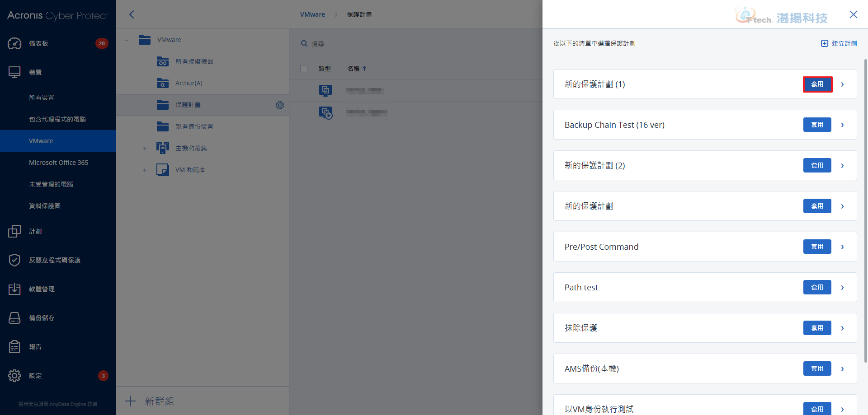The height and width of the screenshot is (415, 868).
Task: Click the 類型 column header
Action: 325,69
